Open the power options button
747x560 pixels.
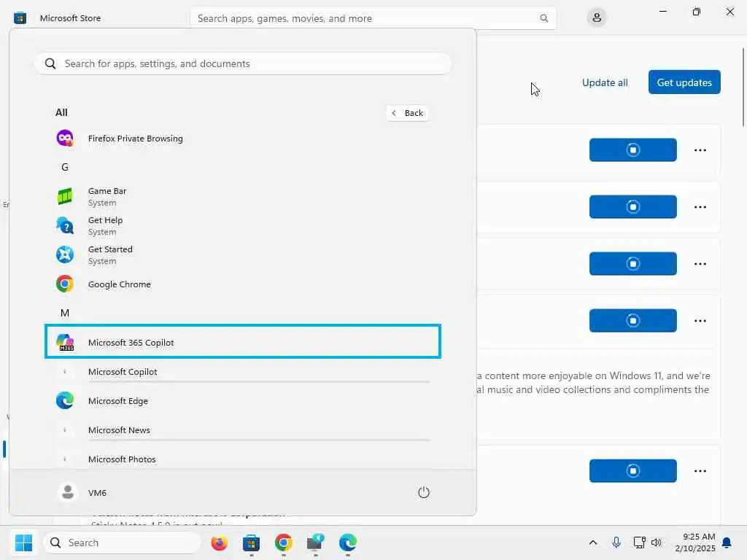tap(424, 492)
